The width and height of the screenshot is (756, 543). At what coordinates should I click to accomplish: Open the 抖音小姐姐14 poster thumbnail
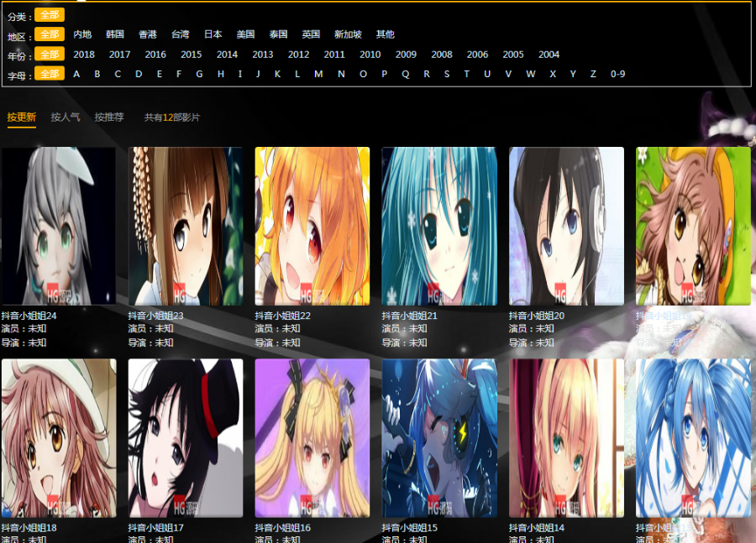[x=566, y=438]
